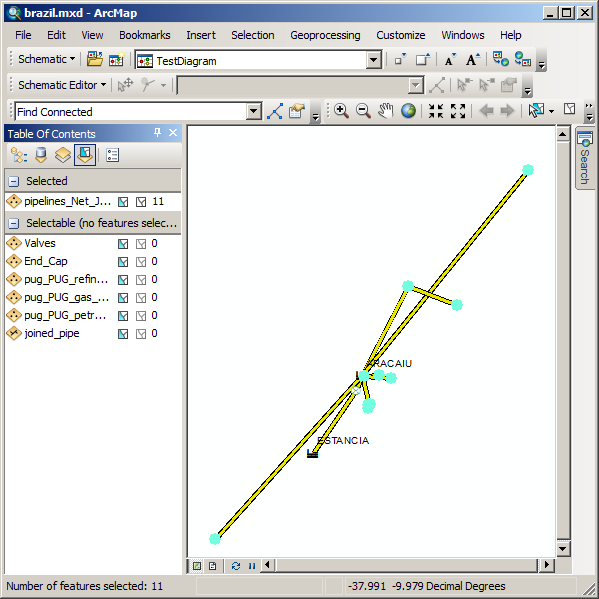This screenshot has height=599, width=599.
Task: Toggle selectable for pug_PUG_gas layer
Action: click(123, 298)
